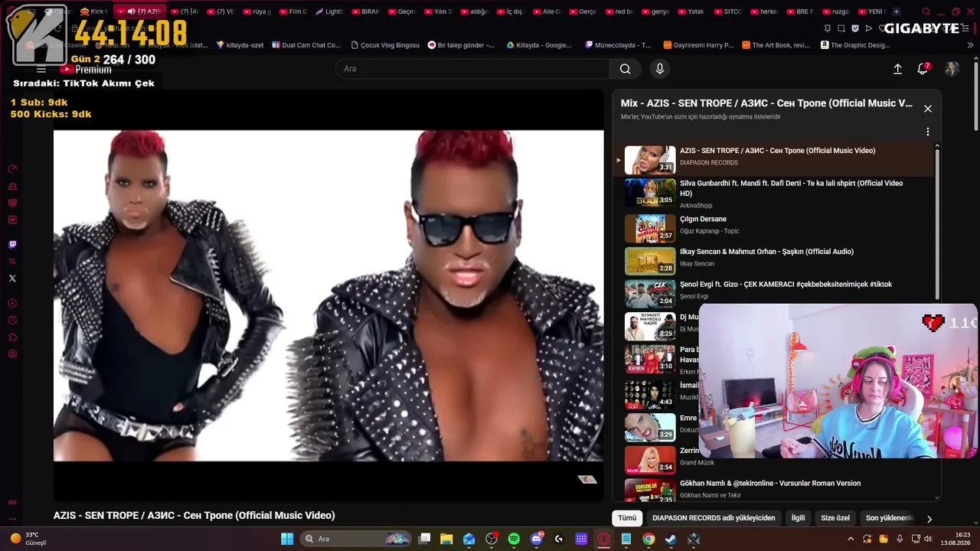The width and height of the screenshot is (980, 551).
Task: Switch to the Film D browser tab
Action: [x=292, y=11]
